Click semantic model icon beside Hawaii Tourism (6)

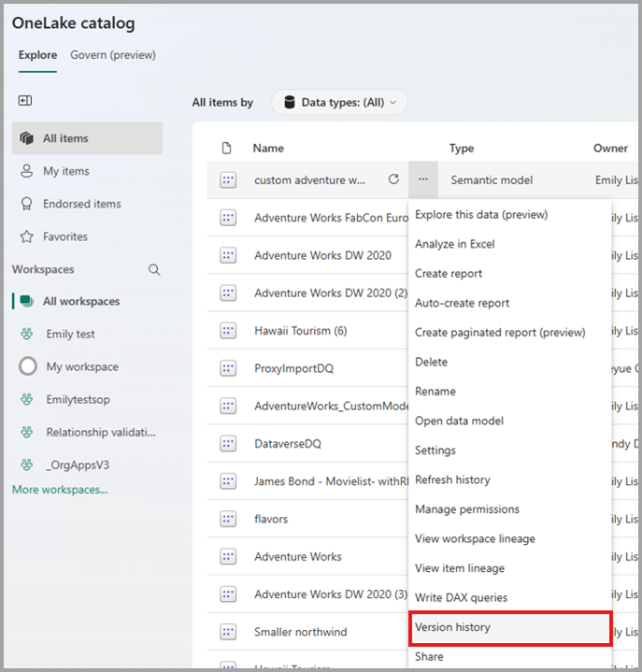coord(228,331)
